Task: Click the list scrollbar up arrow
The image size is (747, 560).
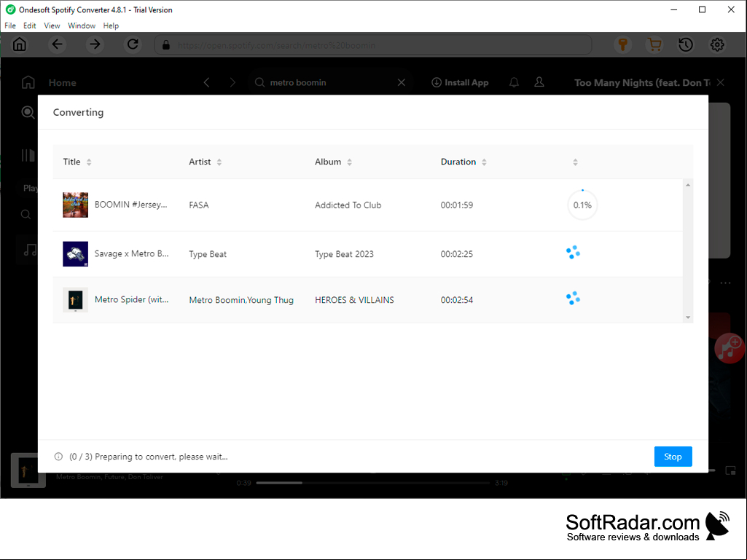Action: point(688,185)
